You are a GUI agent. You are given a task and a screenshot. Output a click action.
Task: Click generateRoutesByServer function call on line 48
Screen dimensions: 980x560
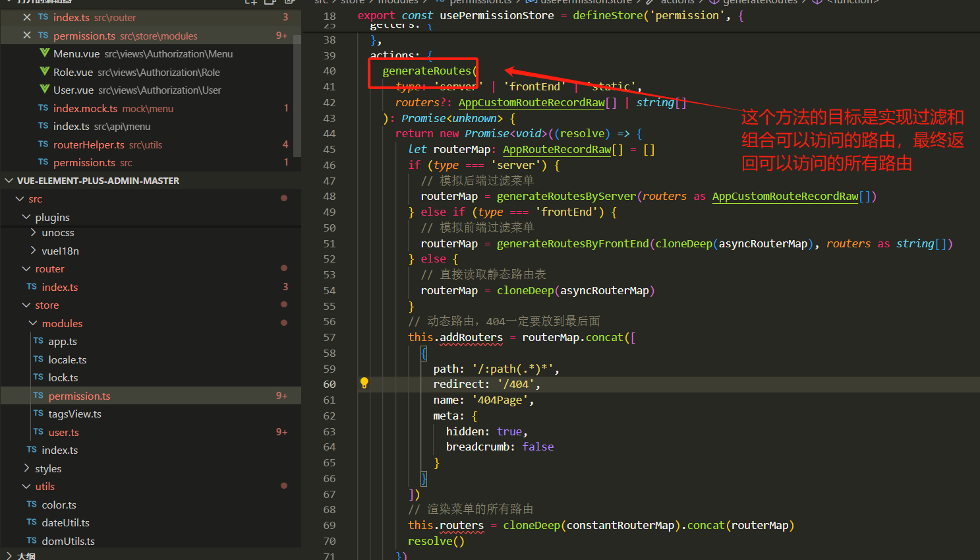point(566,196)
